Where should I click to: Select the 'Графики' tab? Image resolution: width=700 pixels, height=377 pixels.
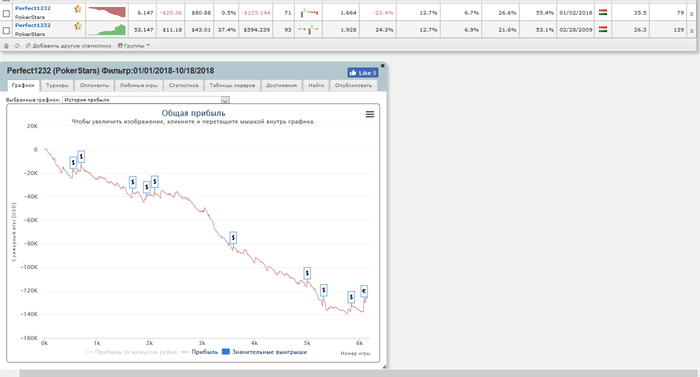(x=23, y=85)
